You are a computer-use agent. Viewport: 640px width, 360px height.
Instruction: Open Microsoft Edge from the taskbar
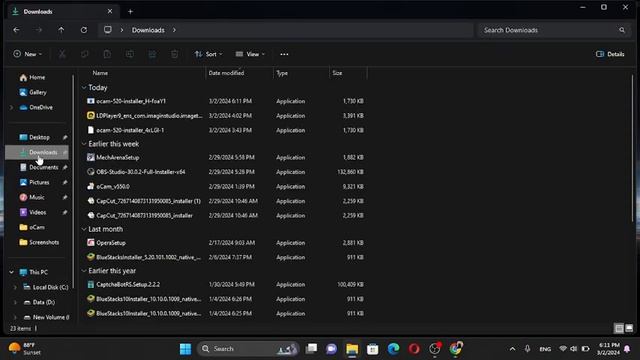[393, 349]
